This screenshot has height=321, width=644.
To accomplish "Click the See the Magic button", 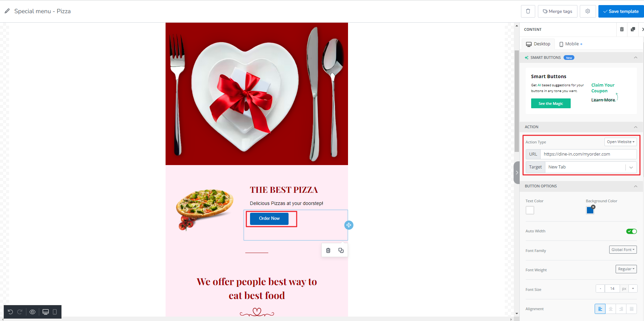I will (551, 104).
